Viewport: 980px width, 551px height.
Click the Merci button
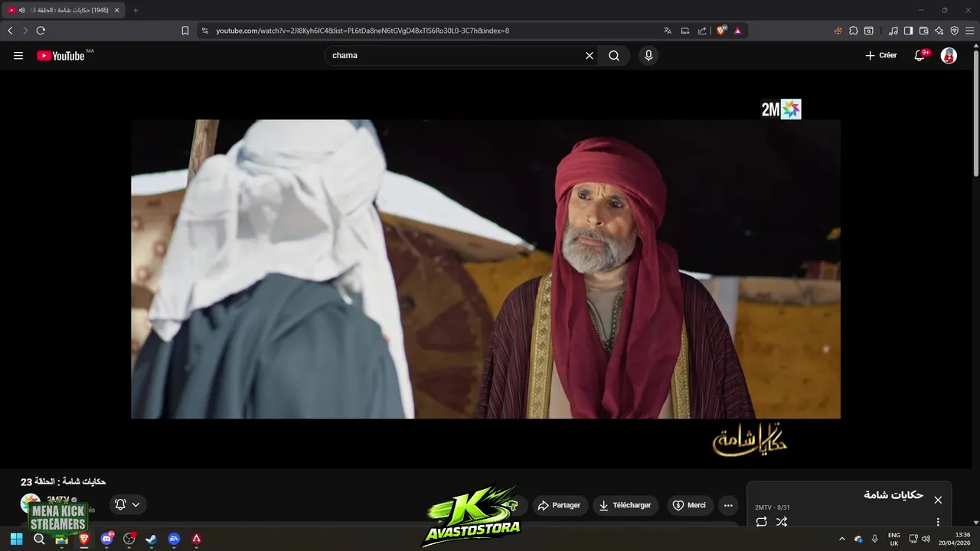coord(689,505)
